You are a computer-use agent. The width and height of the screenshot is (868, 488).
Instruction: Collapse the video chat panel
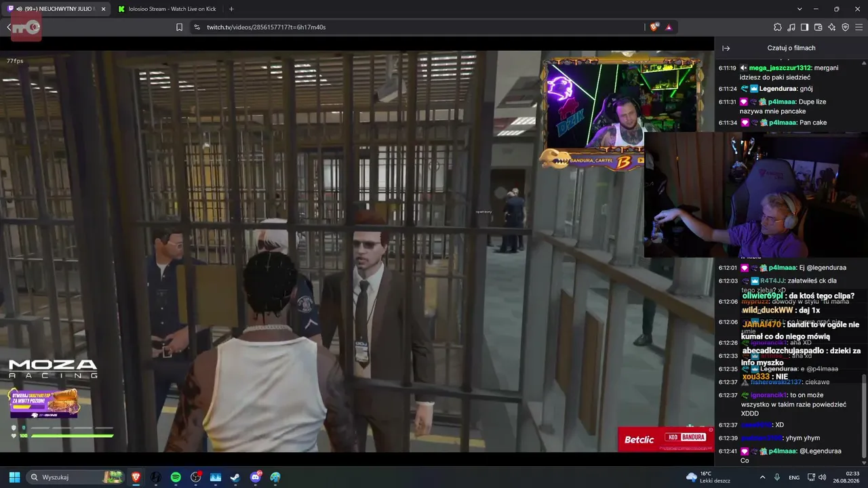(726, 48)
